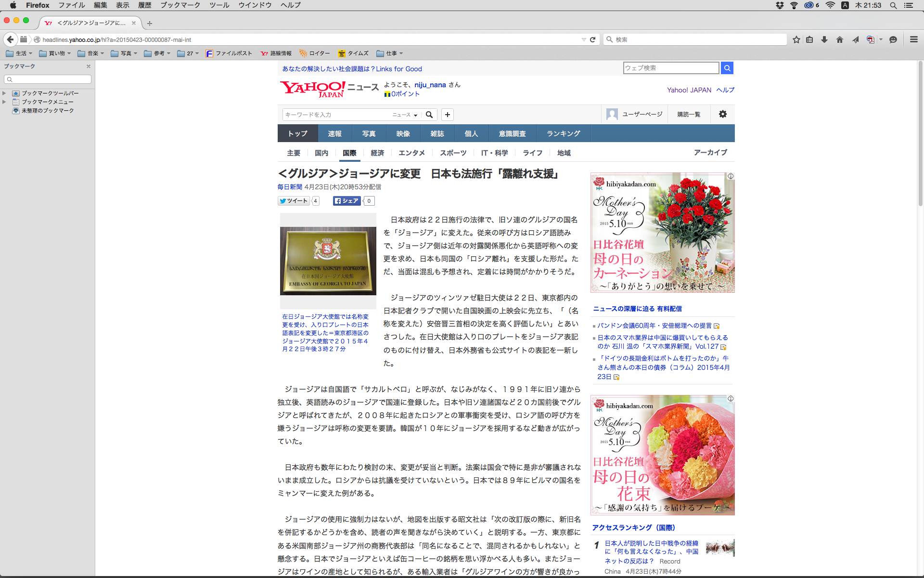This screenshot has height=578, width=924.
Task: Open the 生活 bookmarks folder dropdown
Action: pos(20,53)
